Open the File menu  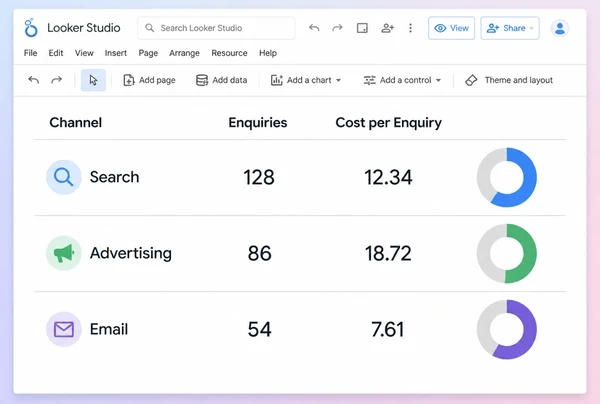pos(30,53)
